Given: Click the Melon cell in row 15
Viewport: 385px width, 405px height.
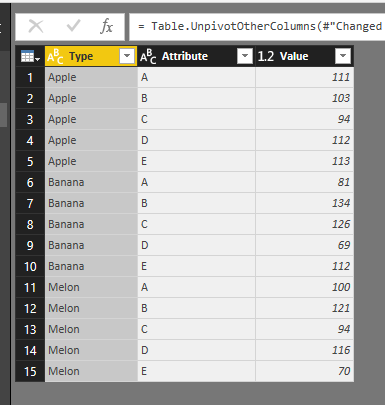Looking at the screenshot, I should [91, 371].
